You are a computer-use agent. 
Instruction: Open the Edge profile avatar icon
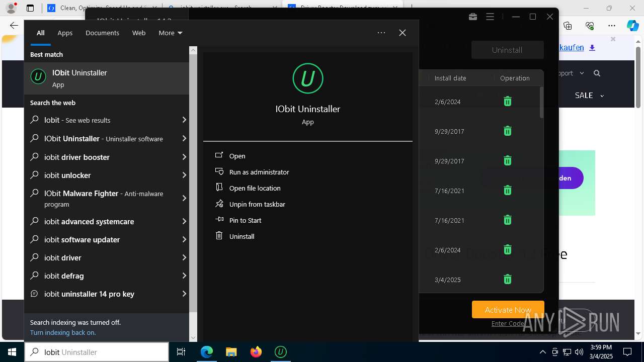11,8
